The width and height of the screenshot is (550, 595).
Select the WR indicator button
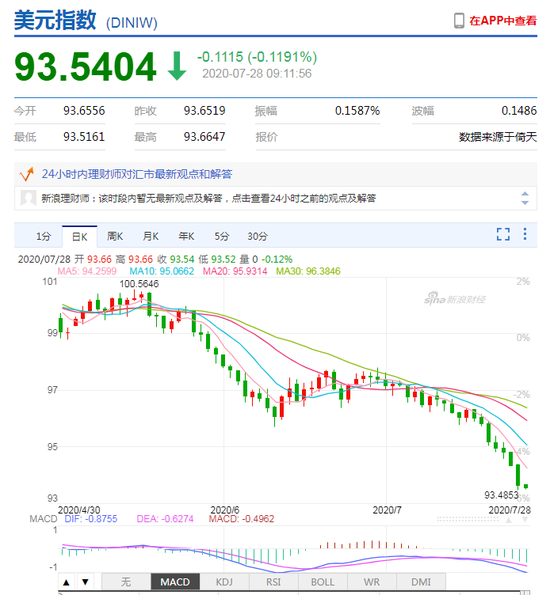(x=372, y=582)
